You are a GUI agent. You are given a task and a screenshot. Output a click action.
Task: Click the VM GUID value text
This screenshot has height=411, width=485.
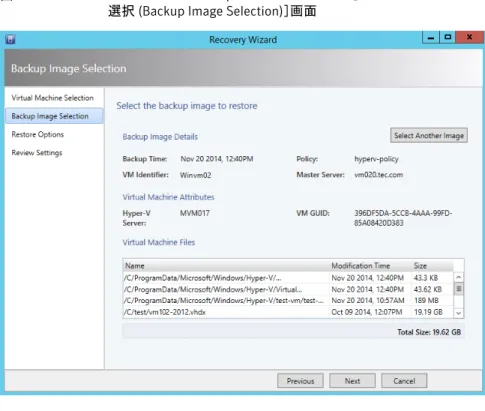[x=403, y=218]
